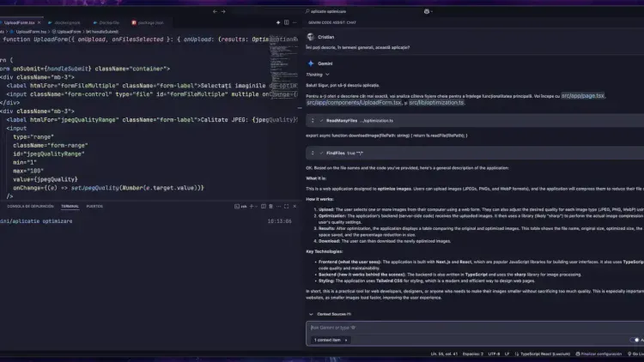The width and height of the screenshot is (644, 362).
Task: Close the terminal panel
Action: point(295,207)
